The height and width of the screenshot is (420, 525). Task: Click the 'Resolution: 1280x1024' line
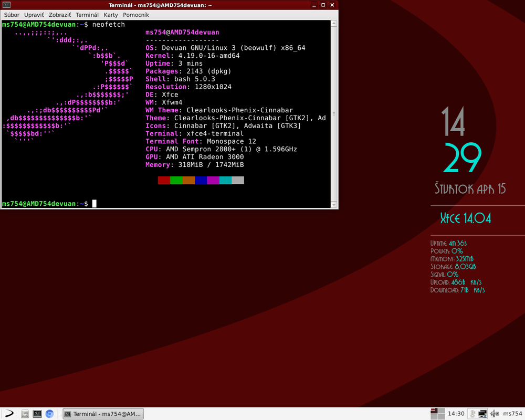point(188,87)
